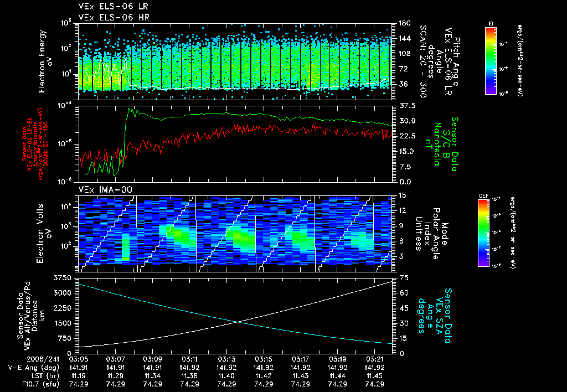Image resolution: width=567 pixels, height=392 pixels.
Task: Click the 'Polar Angle' axis label
Action: [436, 234]
